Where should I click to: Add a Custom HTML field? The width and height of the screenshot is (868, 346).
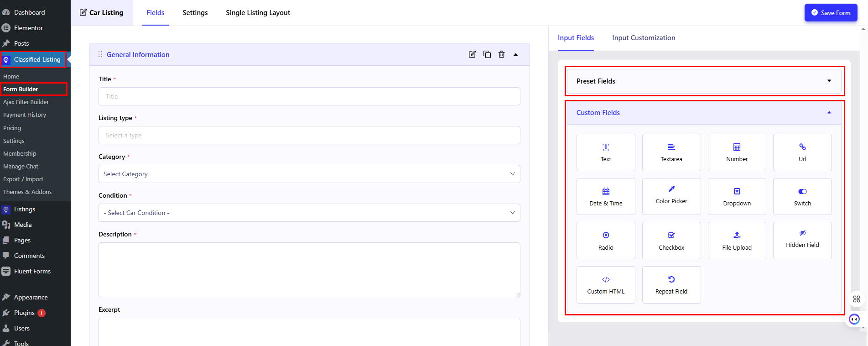coord(606,285)
